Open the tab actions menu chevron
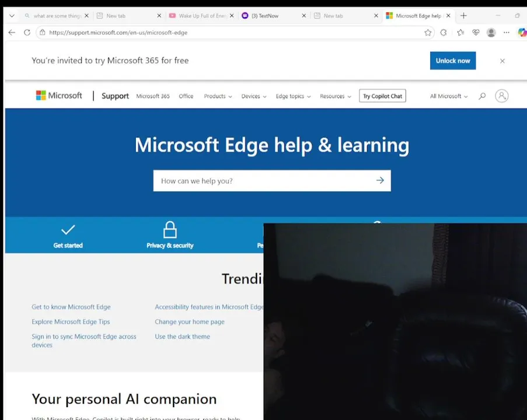527x420 pixels. [12, 15]
